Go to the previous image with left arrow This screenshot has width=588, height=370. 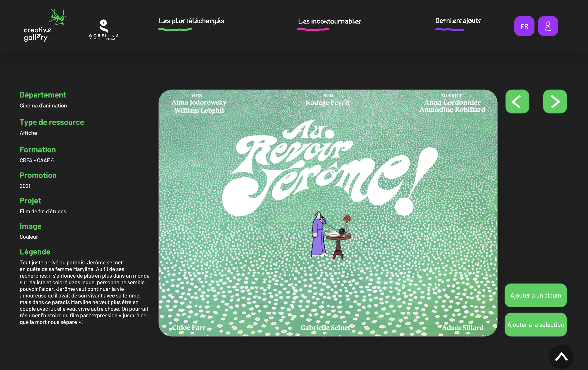517,101
